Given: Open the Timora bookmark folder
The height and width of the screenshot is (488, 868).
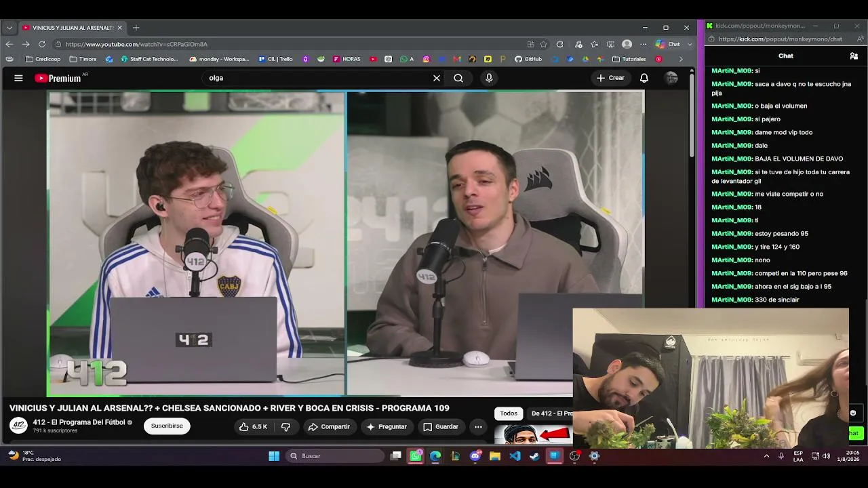Looking at the screenshot, I should [83, 59].
